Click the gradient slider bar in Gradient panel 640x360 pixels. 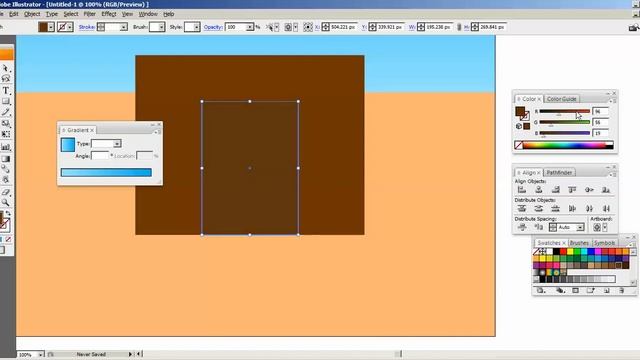pyautogui.click(x=106, y=172)
